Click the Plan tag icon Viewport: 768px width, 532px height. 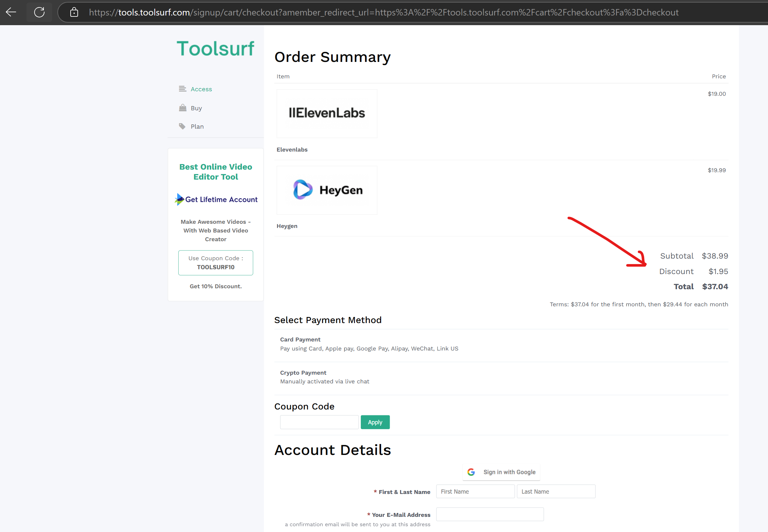coord(182,126)
